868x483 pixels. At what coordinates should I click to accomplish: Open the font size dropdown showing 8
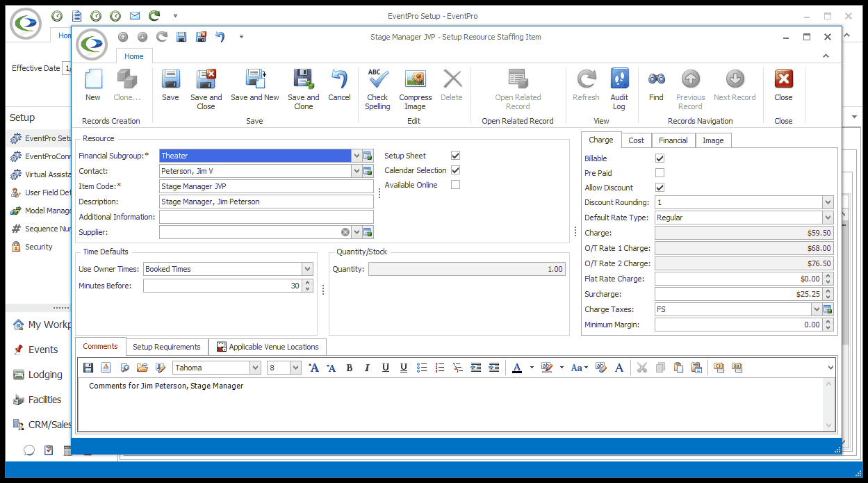point(295,368)
